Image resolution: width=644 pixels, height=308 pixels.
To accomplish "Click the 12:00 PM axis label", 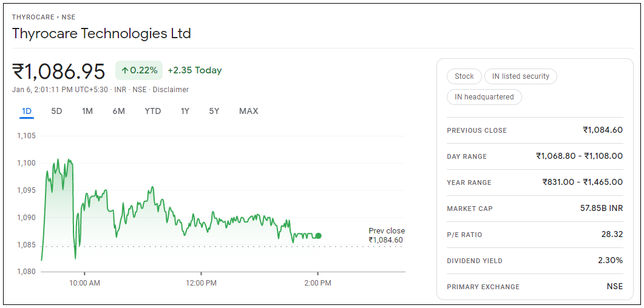I will pos(202,283).
